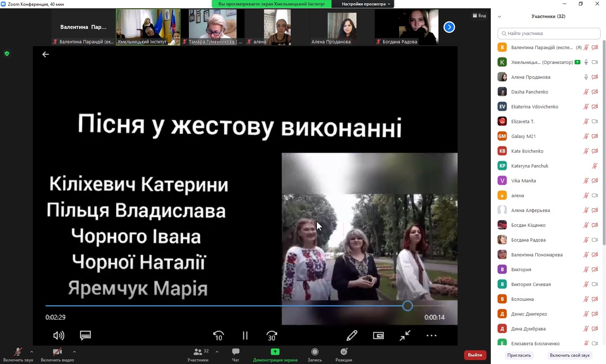The height and width of the screenshot is (364, 606).
Task: Collapse the Участники panel chevron
Action: 499,17
